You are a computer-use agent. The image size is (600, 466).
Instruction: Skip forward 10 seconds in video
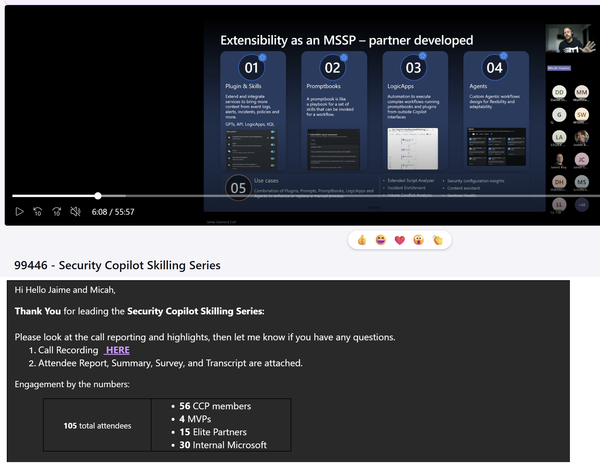pos(57,212)
